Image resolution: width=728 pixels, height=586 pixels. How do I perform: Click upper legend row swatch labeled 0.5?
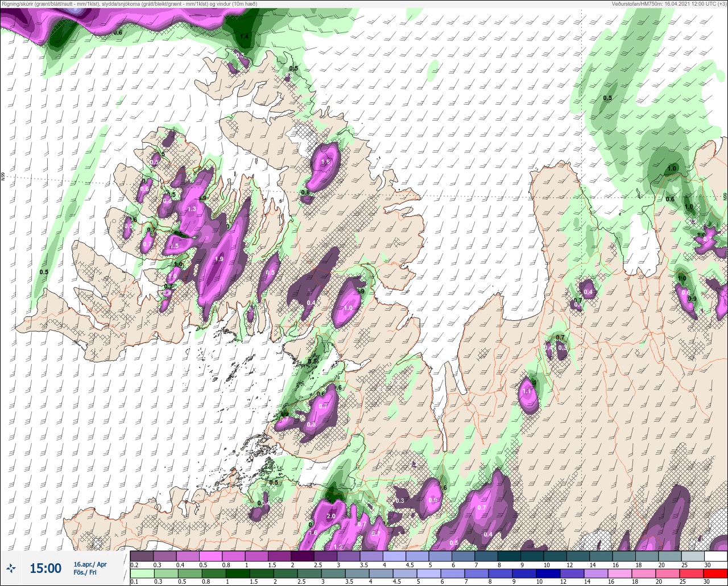(x=210, y=556)
